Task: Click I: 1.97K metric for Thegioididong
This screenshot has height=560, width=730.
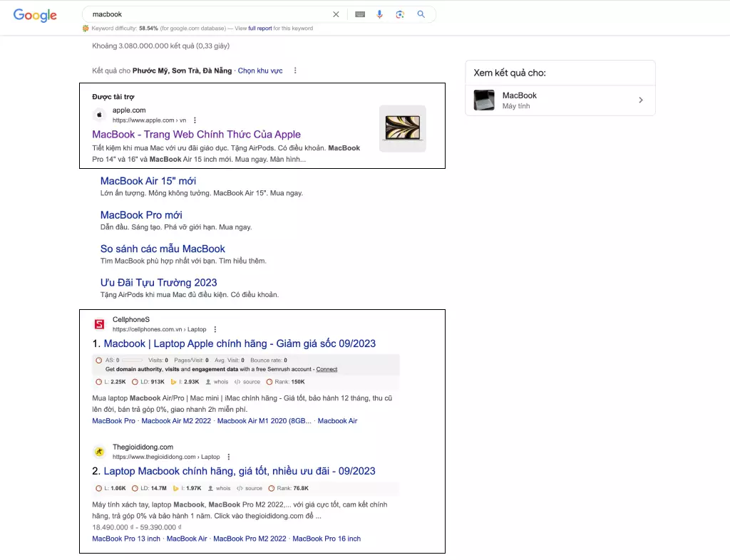Action: (x=187, y=488)
